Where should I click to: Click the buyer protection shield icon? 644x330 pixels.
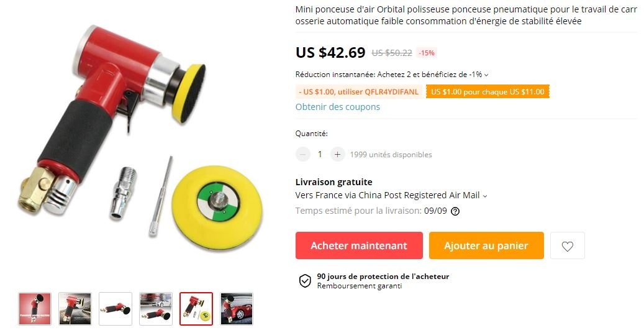pos(305,281)
